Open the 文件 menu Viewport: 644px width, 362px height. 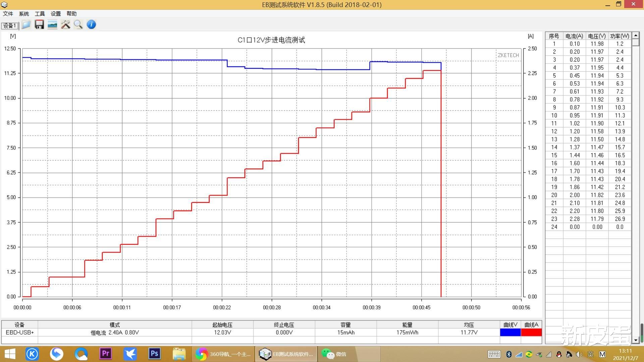pos(8,14)
